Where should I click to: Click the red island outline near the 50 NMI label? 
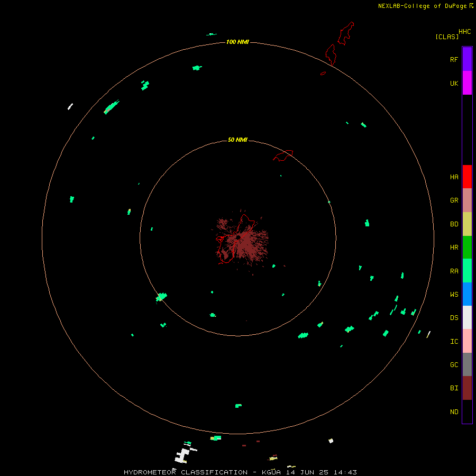283,155
